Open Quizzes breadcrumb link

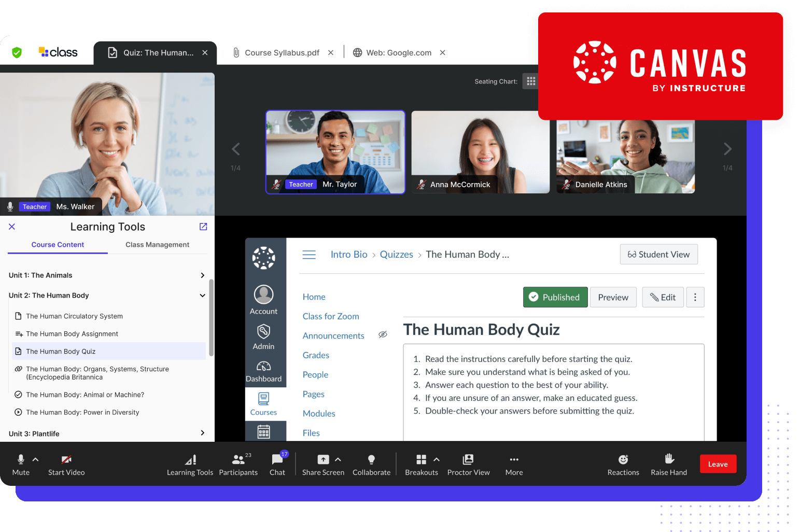(397, 255)
